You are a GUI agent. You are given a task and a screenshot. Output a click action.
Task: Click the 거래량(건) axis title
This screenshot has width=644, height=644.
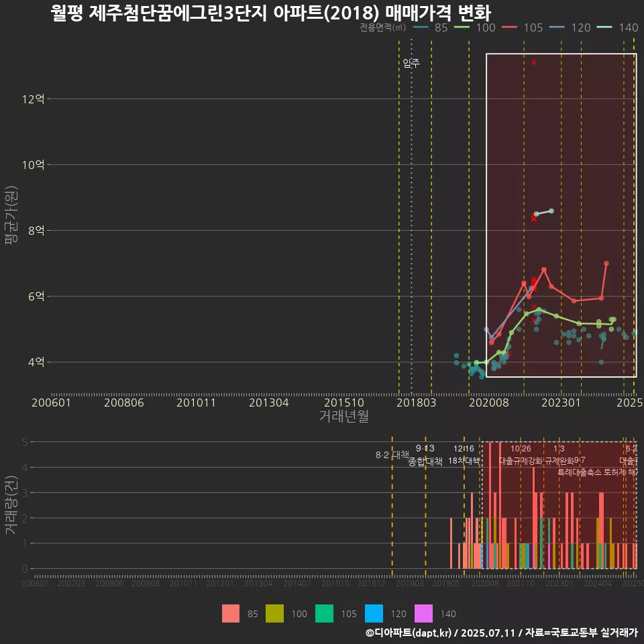coord(11,505)
